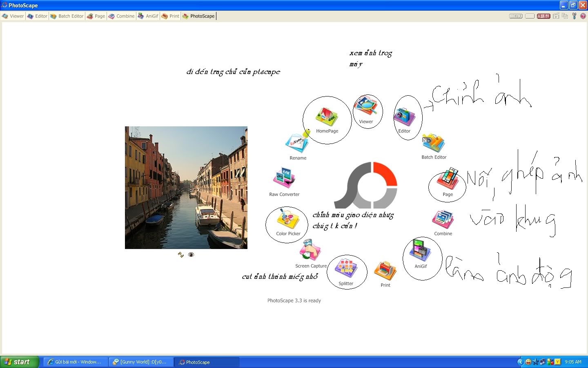
Task: Switch to the Combine tab
Action: (121, 16)
